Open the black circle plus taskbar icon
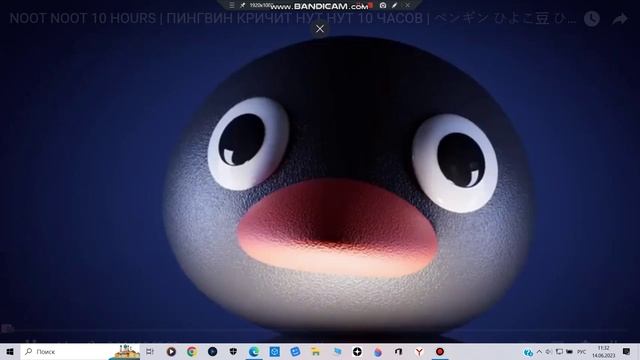The height and width of the screenshot is (360, 640). (x=357, y=351)
